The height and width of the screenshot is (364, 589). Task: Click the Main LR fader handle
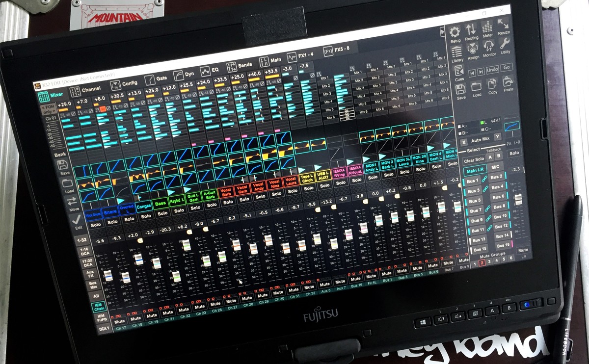tap(519, 199)
